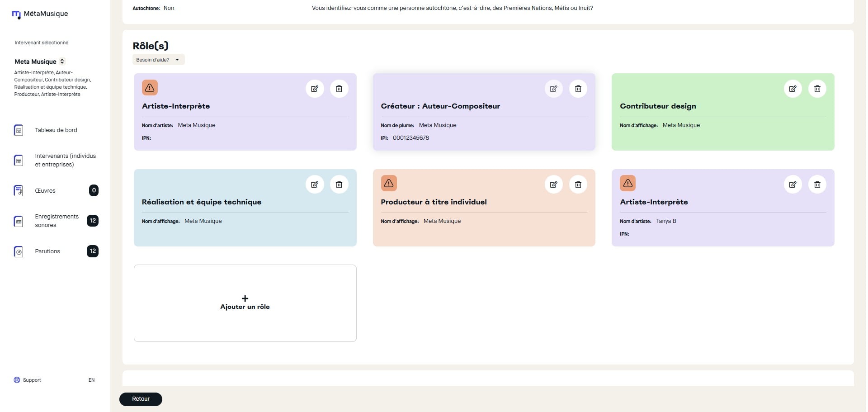Screen dimensions: 868x412
Task: Edit the Tanya B Artiste-Interprète role
Action: pyautogui.click(x=793, y=185)
